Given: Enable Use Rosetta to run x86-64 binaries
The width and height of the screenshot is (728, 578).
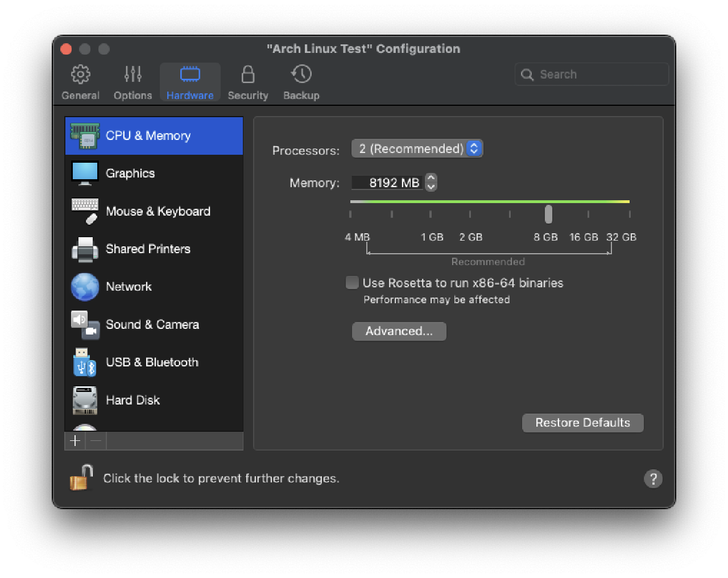Looking at the screenshot, I should (x=353, y=283).
